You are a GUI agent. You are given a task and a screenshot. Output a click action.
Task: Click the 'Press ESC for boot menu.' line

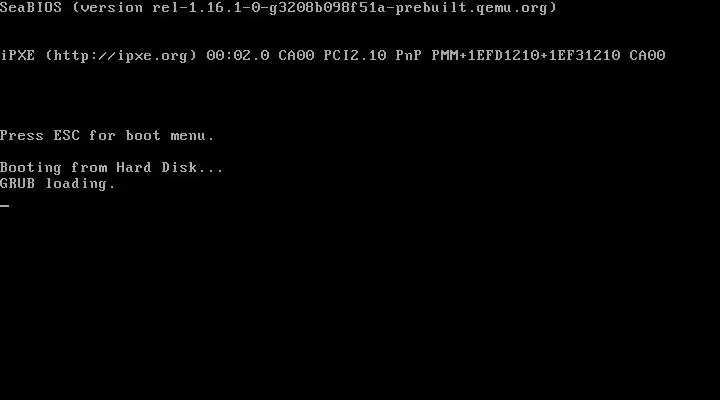107,135
